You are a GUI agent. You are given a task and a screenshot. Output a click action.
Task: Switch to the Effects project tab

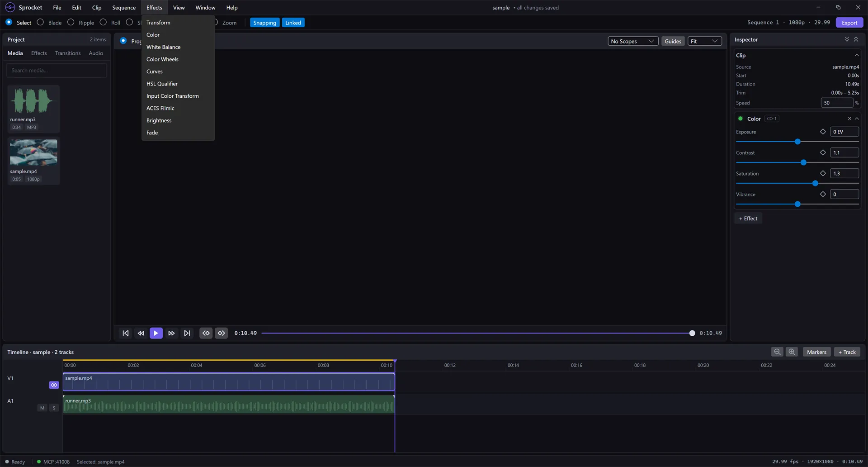39,53
